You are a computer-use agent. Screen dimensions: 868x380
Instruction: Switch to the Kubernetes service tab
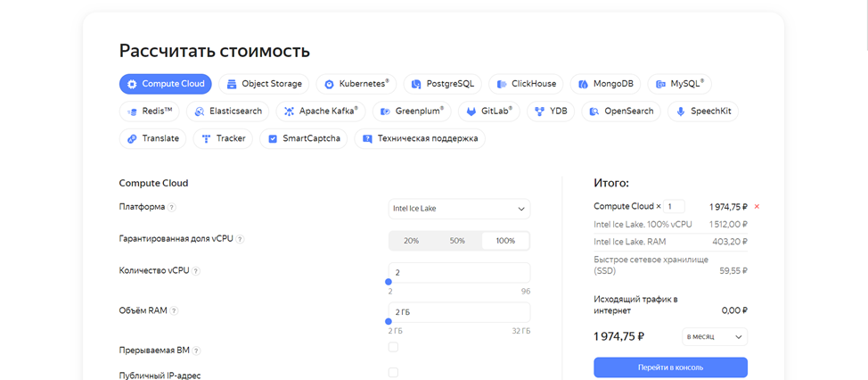[x=356, y=84]
